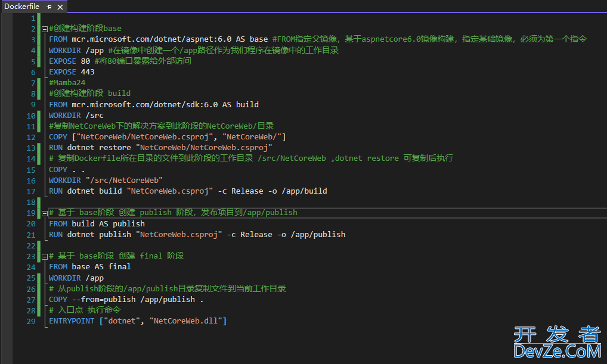This screenshot has width=607, height=364.
Task: Click 'FROM base AS final' line
Action: click(x=90, y=267)
